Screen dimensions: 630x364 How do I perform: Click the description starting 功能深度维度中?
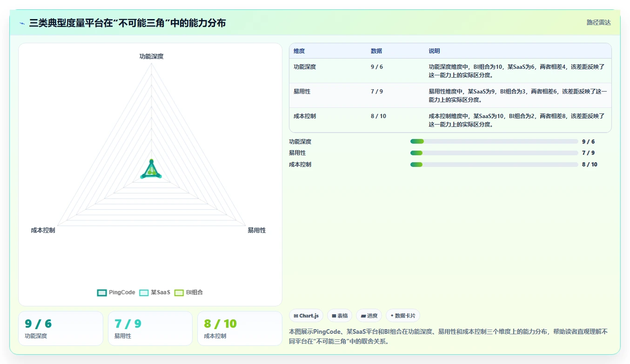pyautogui.click(x=516, y=71)
